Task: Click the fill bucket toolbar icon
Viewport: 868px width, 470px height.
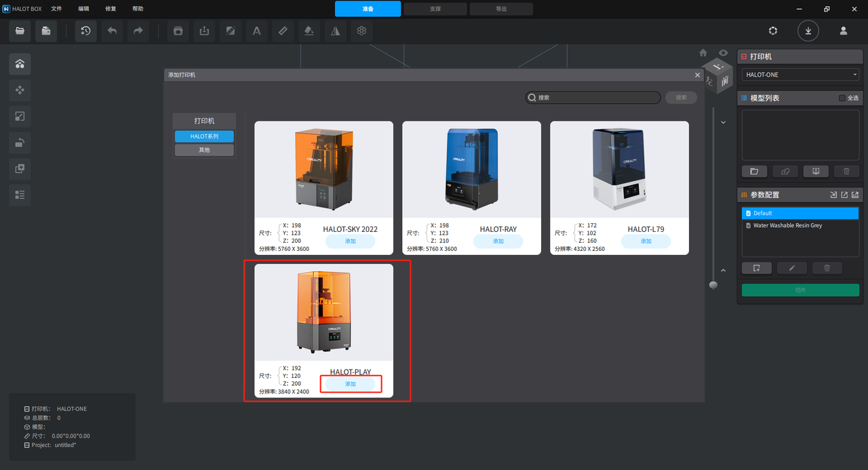Action: coord(309,31)
